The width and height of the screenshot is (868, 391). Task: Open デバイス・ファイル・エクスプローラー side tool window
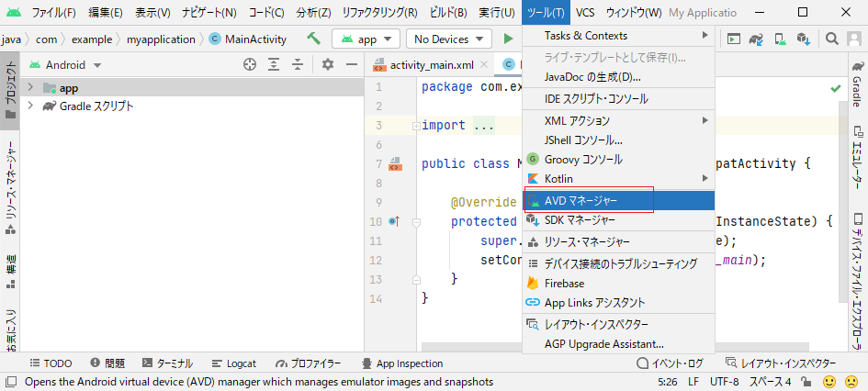point(856,280)
